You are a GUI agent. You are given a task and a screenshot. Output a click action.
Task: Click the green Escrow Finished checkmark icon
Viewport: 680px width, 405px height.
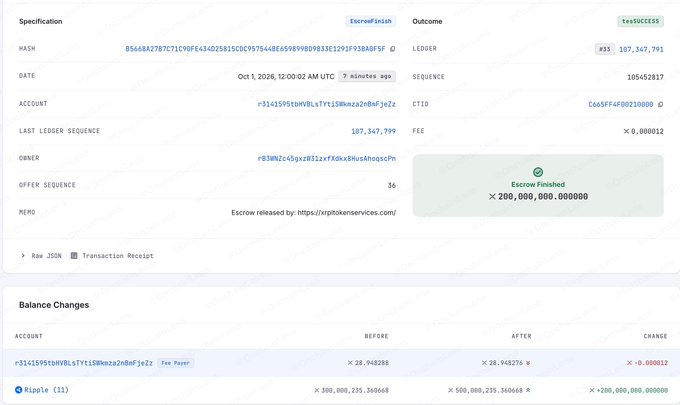[x=538, y=172]
